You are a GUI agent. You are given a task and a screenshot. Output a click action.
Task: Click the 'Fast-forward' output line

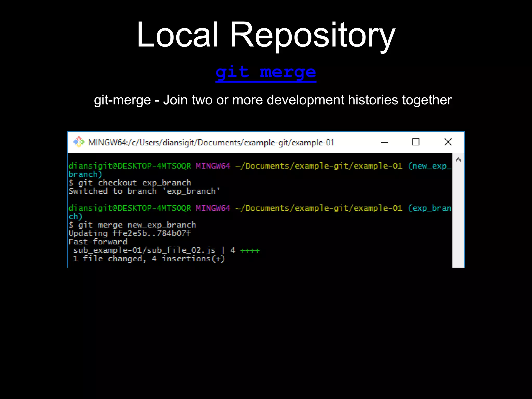tap(98, 242)
